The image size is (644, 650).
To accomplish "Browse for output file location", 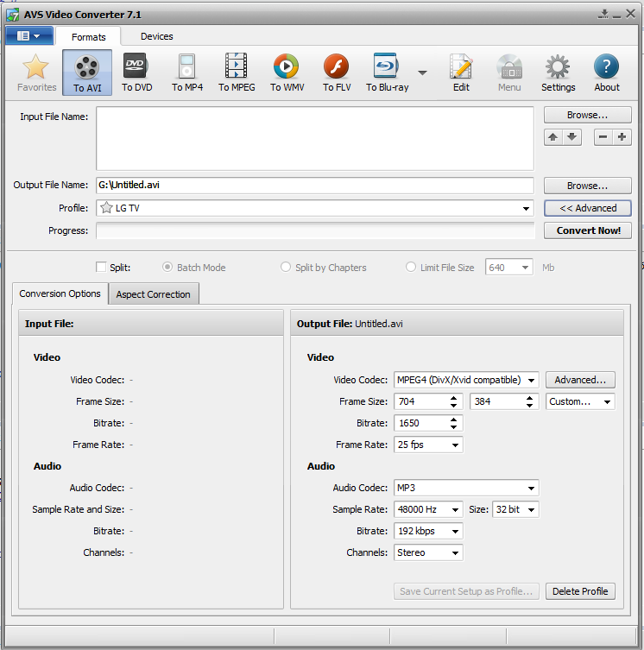I will (x=588, y=186).
